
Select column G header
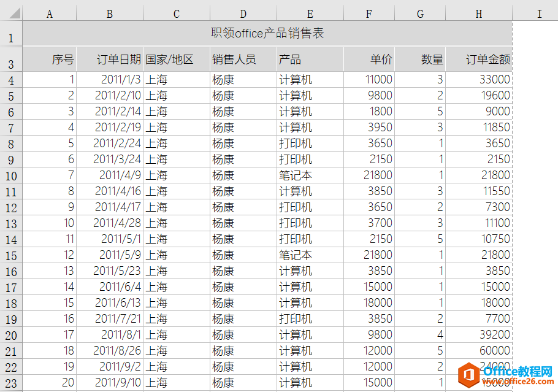[420, 13]
